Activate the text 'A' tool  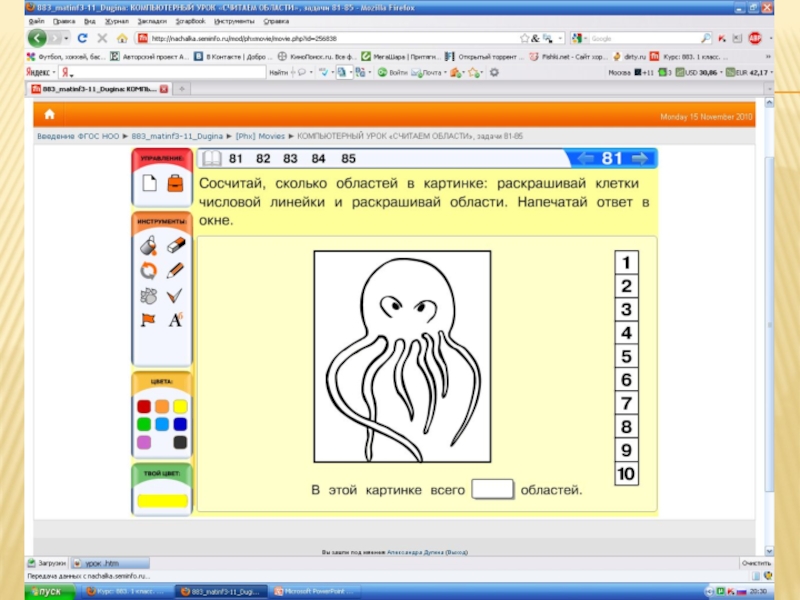[x=175, y=320]
